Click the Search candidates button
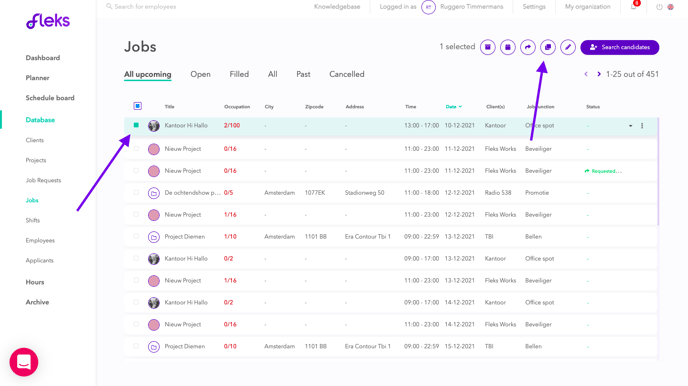Image resolution: width=688 pixels, height=386 pixels. (620, 47)
